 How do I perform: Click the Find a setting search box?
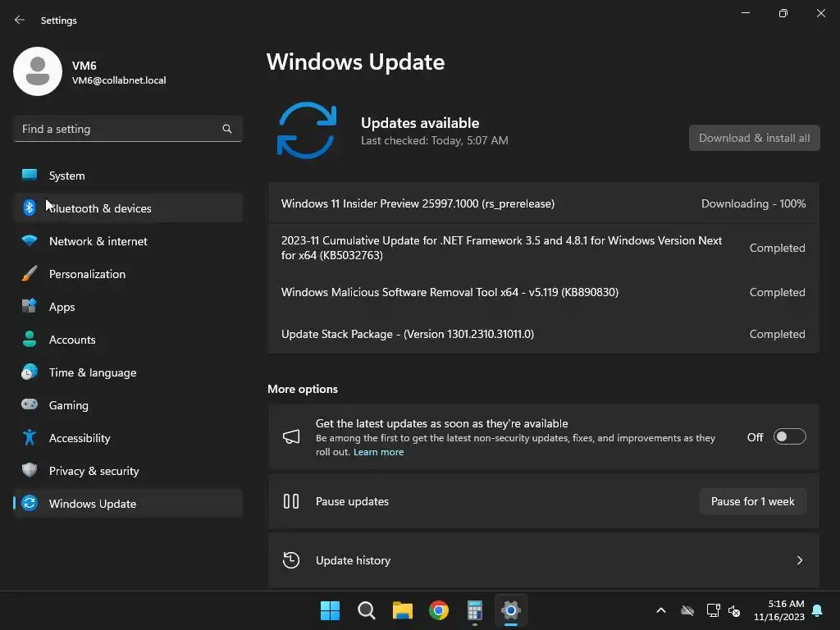pos(128,129)
